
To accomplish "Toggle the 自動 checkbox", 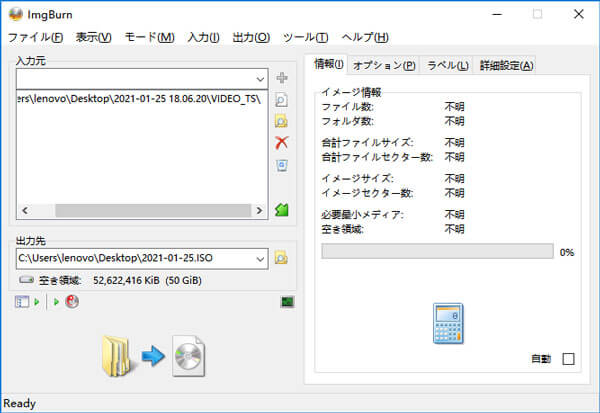I will tap(568, 359).
